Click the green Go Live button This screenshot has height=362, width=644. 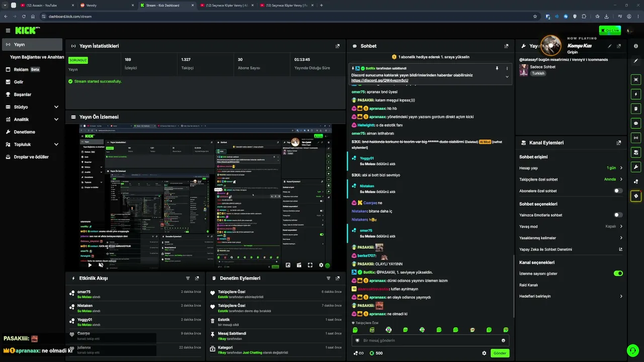pos(610,30)
